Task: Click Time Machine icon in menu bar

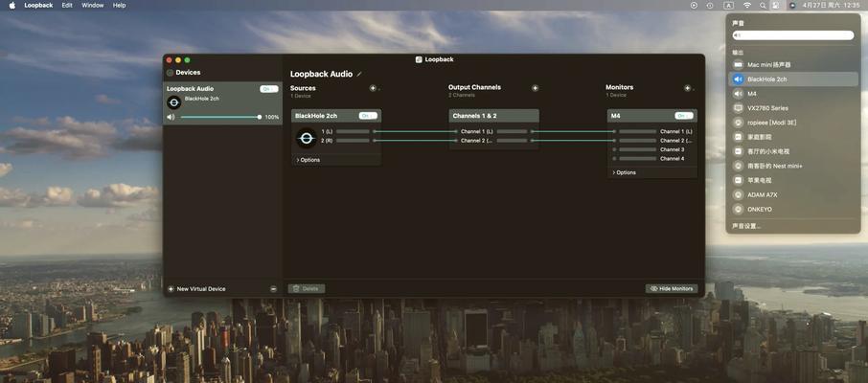Action: [x=710, y=5]
